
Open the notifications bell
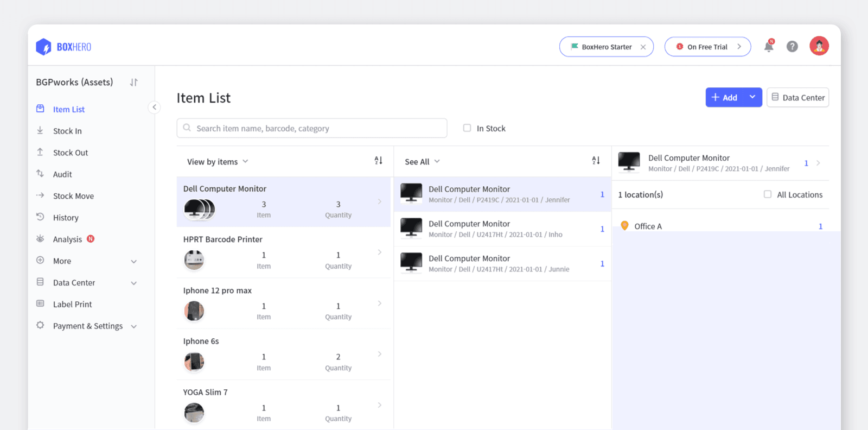tap(769, 47)
